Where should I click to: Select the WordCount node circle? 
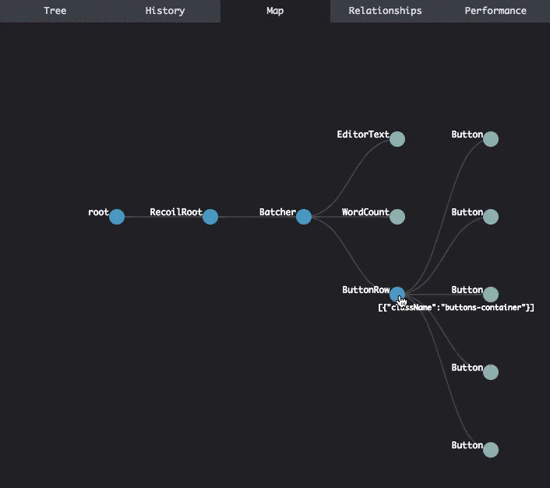click(x=397, y=217)
